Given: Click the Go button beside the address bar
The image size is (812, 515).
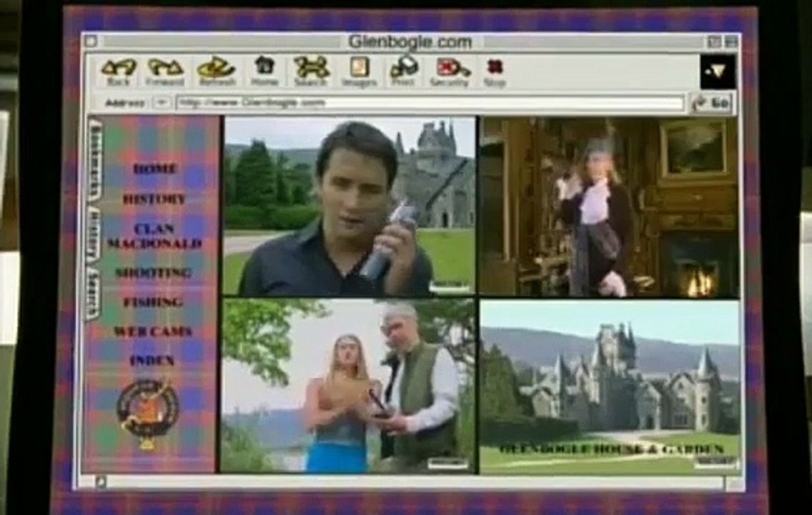Looking at the screenshot, I should click(x=712, y=103).
